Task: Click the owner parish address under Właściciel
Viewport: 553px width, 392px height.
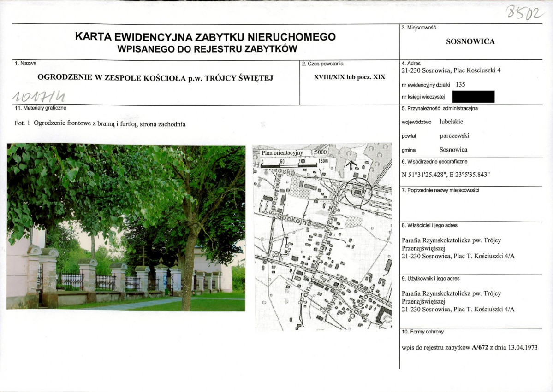Action: (x=458, y=248)
